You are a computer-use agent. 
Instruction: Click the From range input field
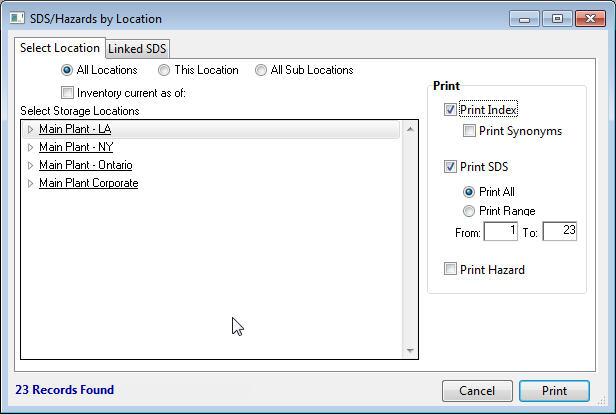[x=501, y=231]
